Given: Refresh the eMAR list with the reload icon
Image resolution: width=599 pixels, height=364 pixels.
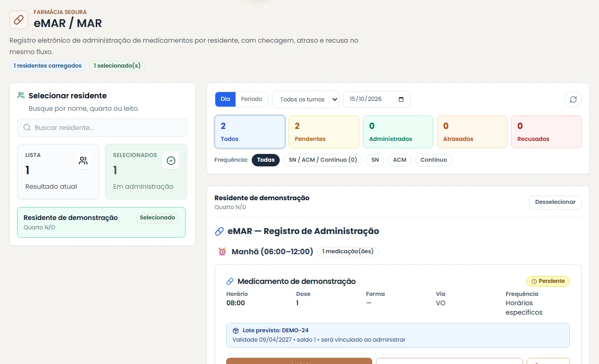Looking at the screenshot, I should (x=573, y=99).
